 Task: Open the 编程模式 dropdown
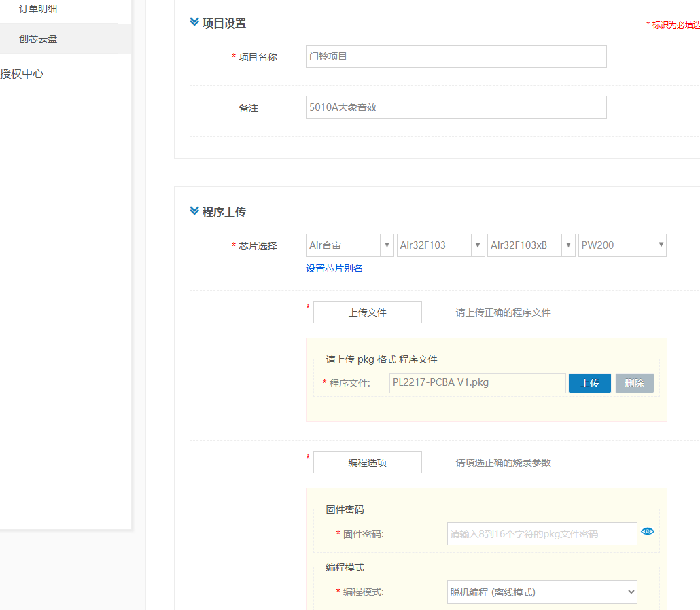542,592
